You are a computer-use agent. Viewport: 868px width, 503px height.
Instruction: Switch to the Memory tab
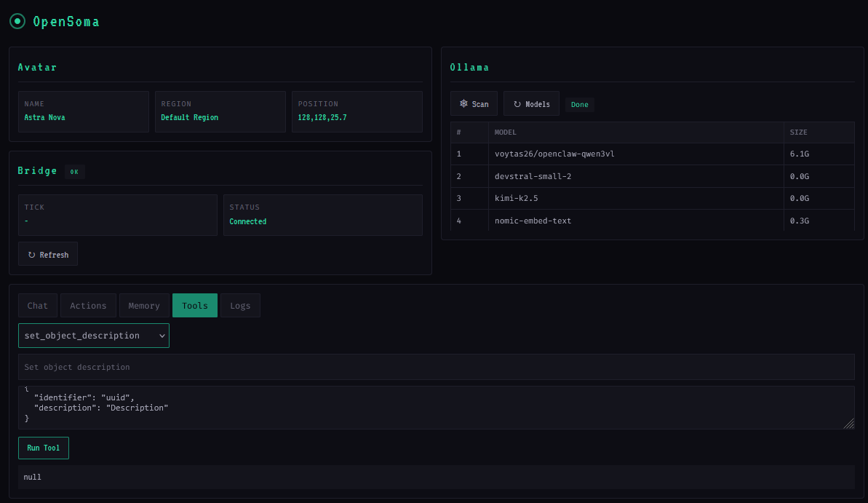[x=143, y=305]
